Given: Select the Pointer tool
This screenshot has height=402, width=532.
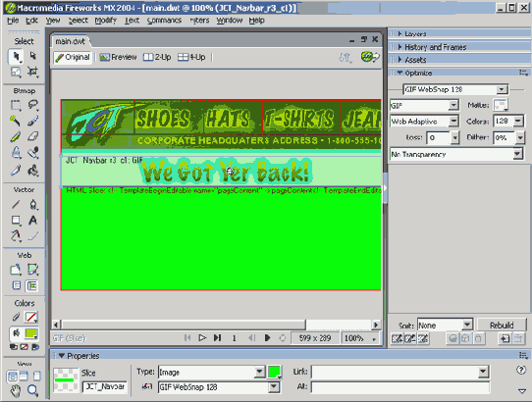Looking at the screenshot, I should (16, 56).
